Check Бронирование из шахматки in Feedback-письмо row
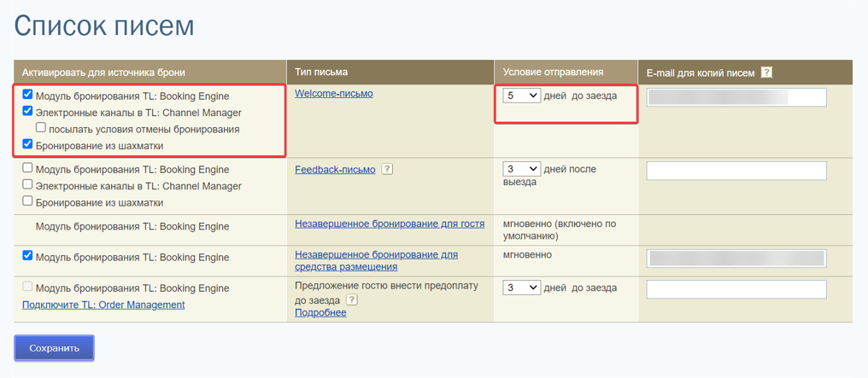The height and width of the screenshot is (378, 868). pyautogui.click(x=27, y=201)
